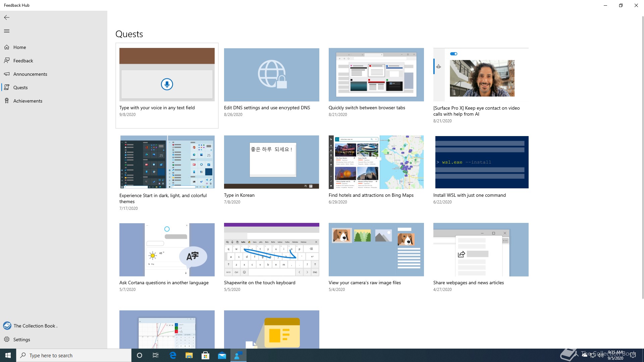This screenshot has width=644, height=362.
Task: Open File Explorer from taskbar
Action: (189, 355)
